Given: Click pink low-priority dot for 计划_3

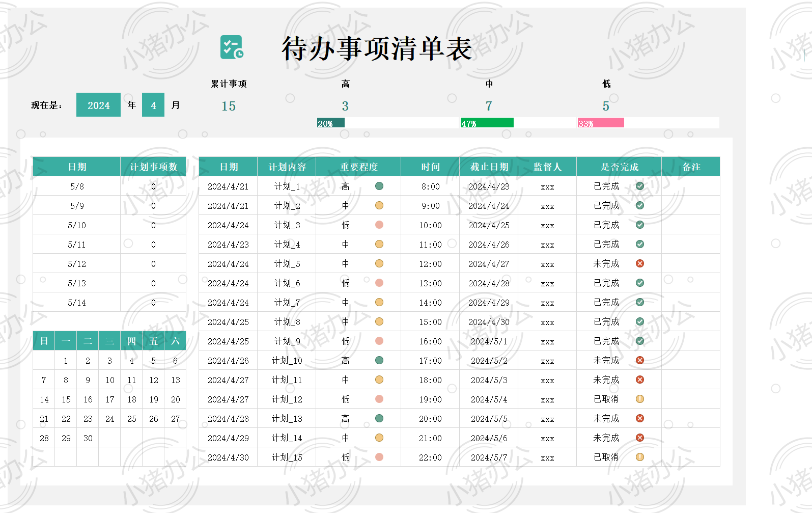Looking at the screenshot, I should [379, 225].
